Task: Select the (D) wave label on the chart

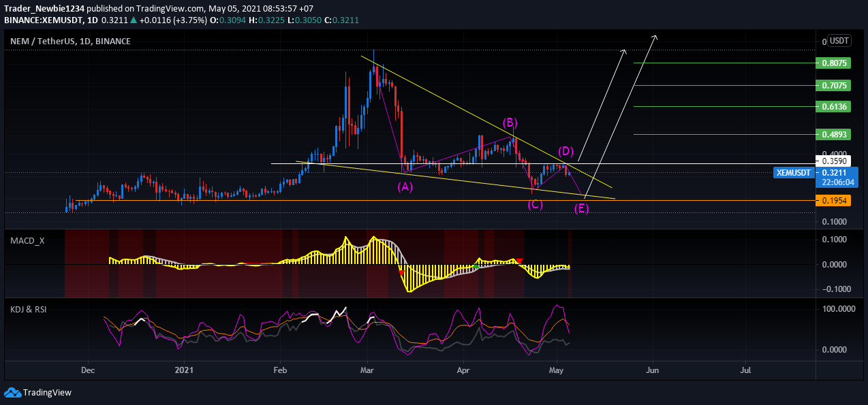Action: tap(567, 150)
